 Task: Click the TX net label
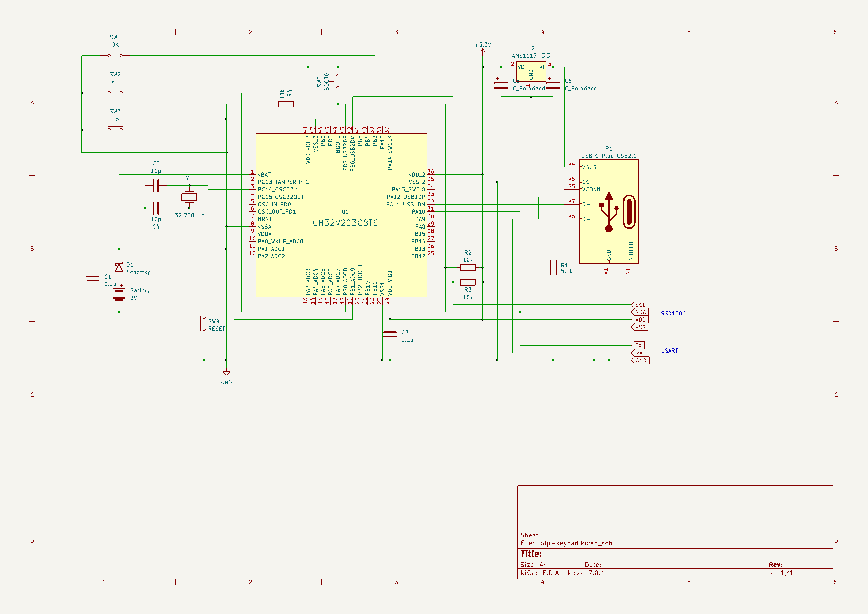(x=639, y=346)
